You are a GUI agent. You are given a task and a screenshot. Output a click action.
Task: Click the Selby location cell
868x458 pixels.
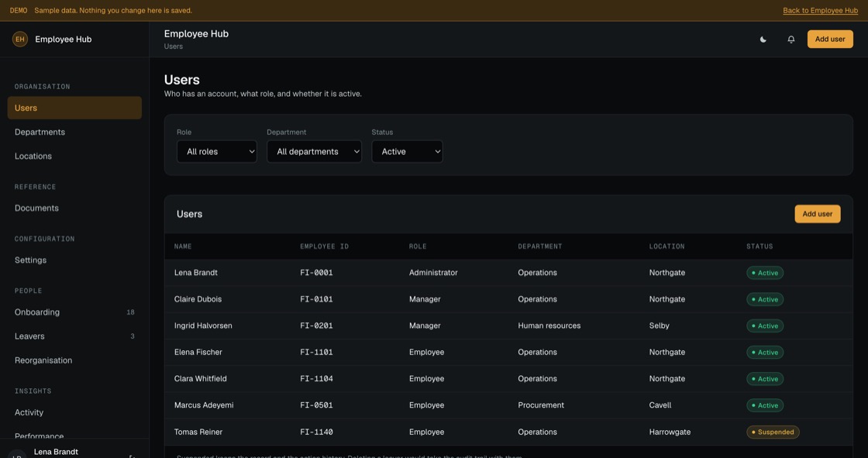point(660,325)
